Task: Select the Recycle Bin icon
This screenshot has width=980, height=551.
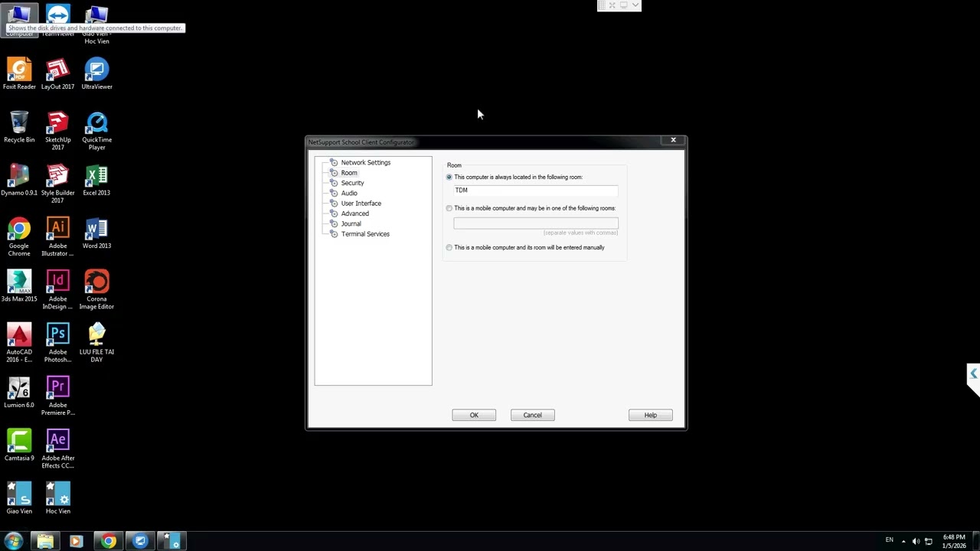Action: (19, 127)
